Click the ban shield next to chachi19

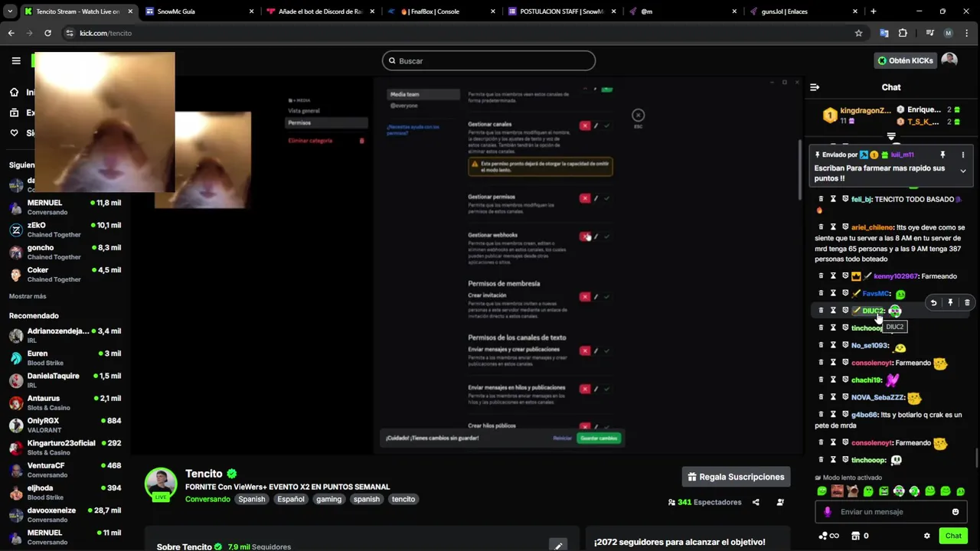(845, 380)
